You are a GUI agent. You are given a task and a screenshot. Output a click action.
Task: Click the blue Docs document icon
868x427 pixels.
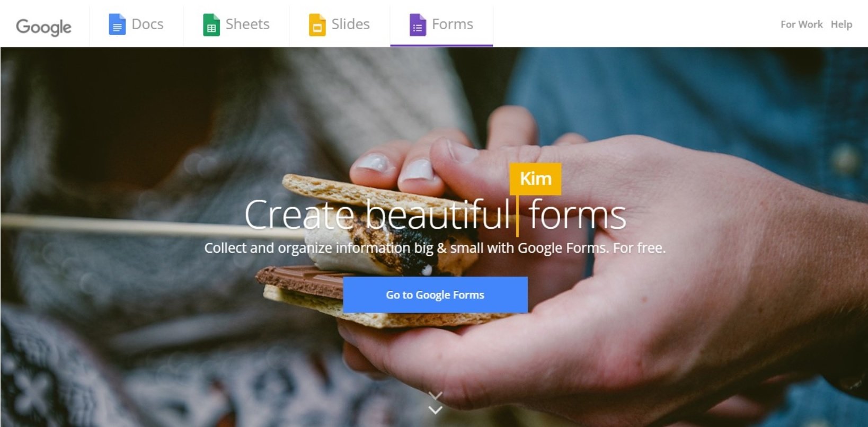(x=117, y=24)
